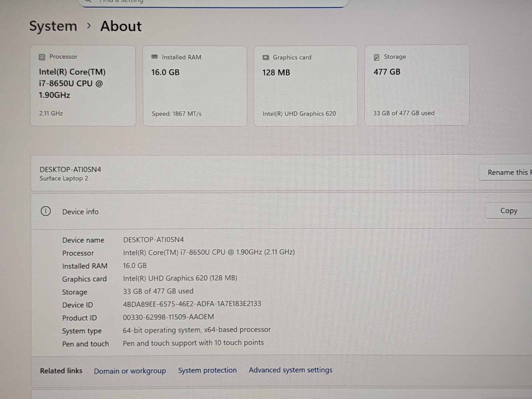Click the Storage card drive icon

click(x=376, y=57)
